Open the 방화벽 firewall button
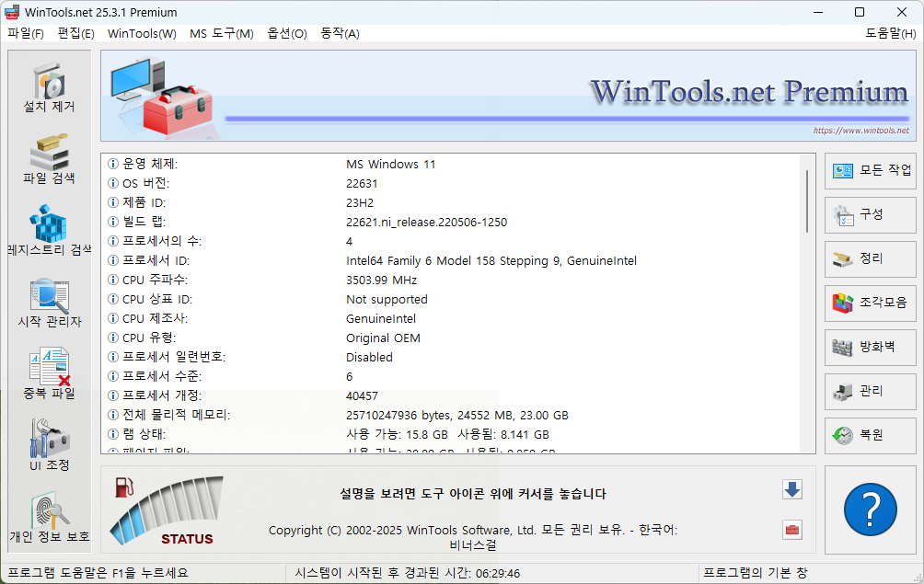The width and height of the screenshot is (924, 584). [871, 348]
